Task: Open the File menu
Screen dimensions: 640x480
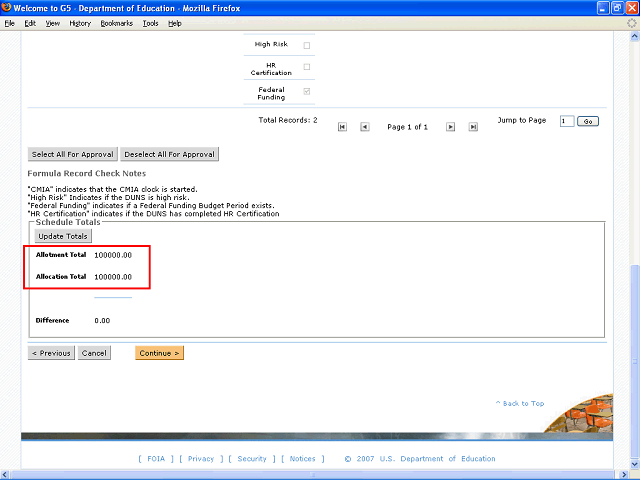Action: click(x=9, y=23)
